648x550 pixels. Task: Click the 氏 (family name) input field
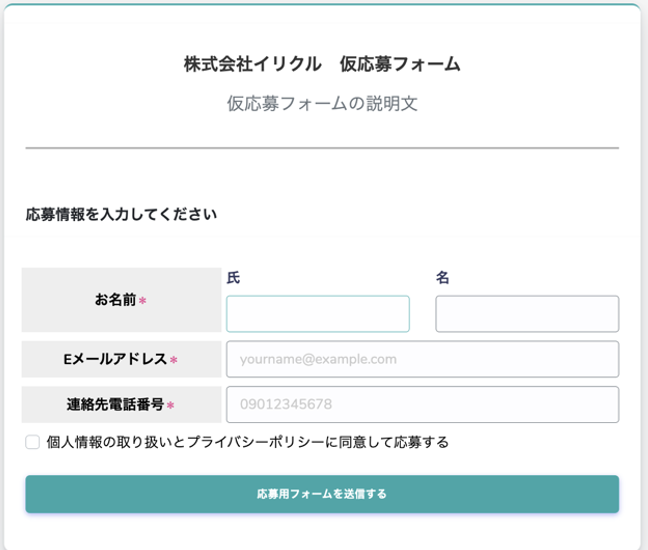(318, 314)
